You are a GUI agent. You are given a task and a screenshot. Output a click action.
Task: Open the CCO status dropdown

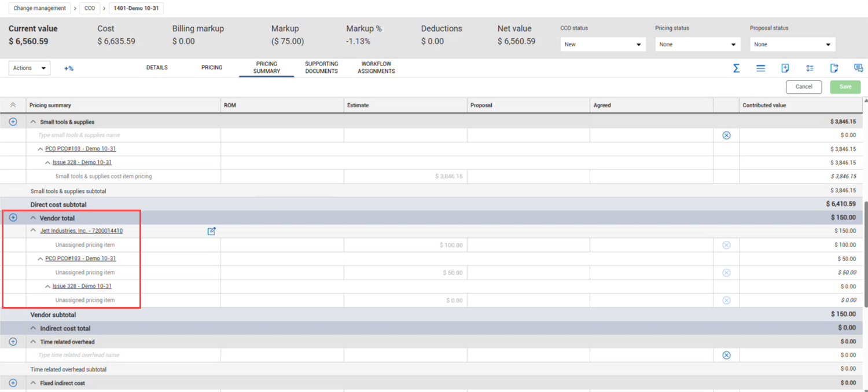coord(603,44)
